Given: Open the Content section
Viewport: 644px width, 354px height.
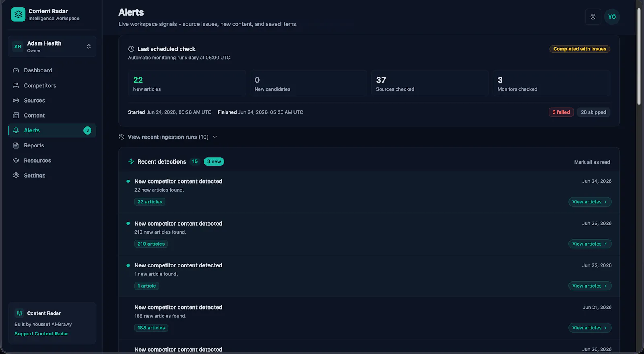Looking at the screenshot, I should pyautogui.click(x=52, y=116).
